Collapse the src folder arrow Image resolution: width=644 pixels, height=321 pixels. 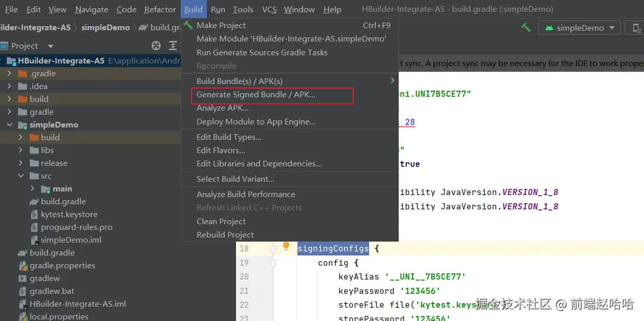click(20, 176)
